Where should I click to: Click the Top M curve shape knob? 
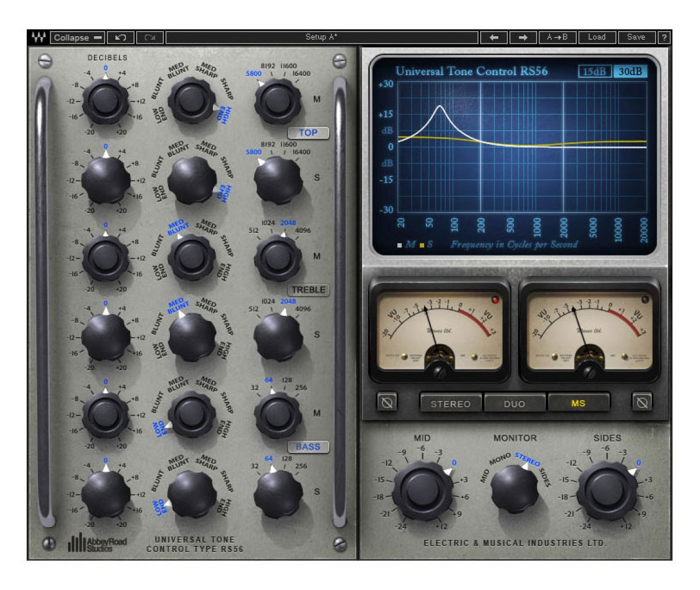[192, 100]
